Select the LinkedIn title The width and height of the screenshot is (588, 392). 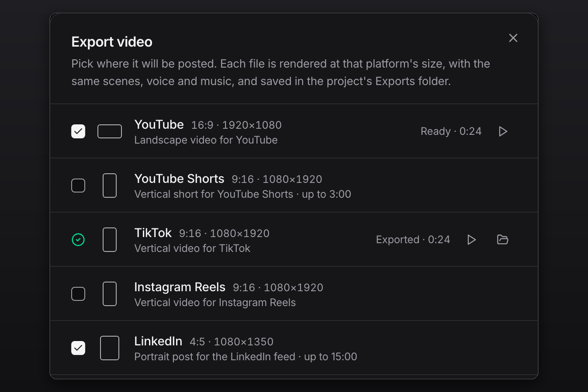pyautogui.click(x=158, y=341)
